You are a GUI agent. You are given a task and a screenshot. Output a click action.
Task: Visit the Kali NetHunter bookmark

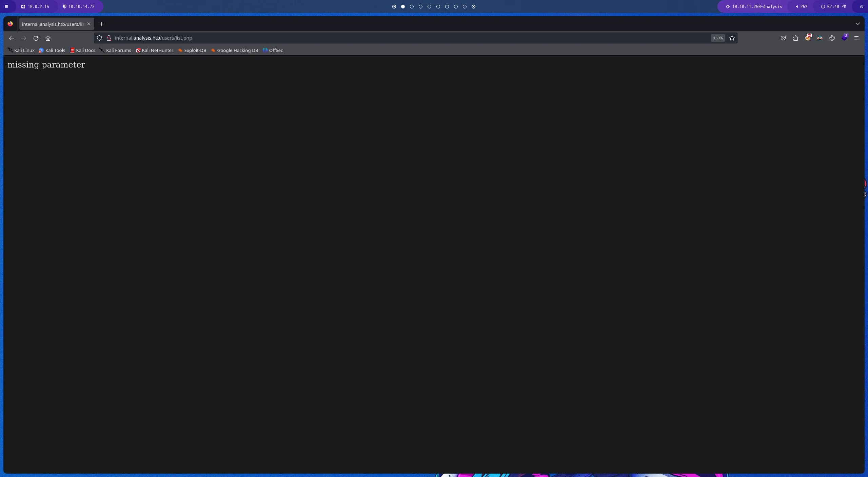coord(154,50)
